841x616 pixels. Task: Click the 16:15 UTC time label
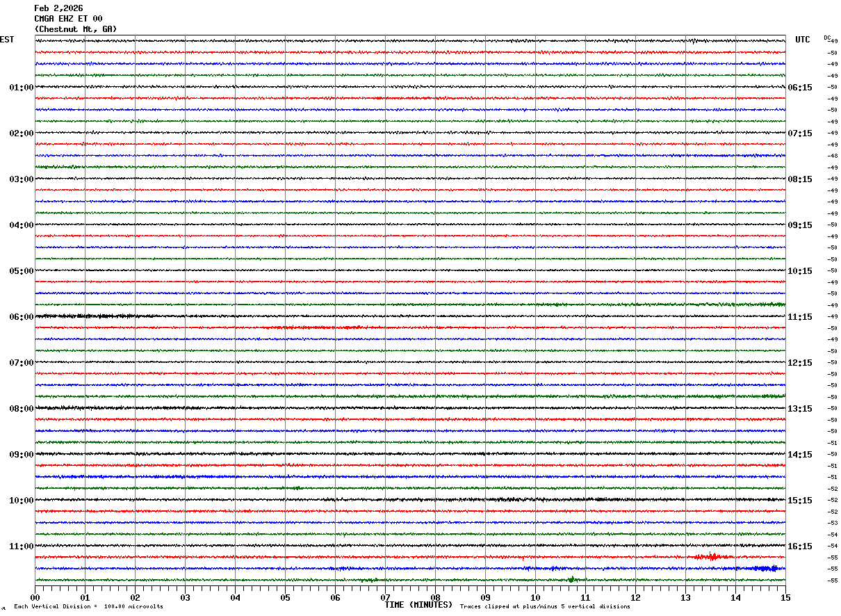click(x=800, y=546)
